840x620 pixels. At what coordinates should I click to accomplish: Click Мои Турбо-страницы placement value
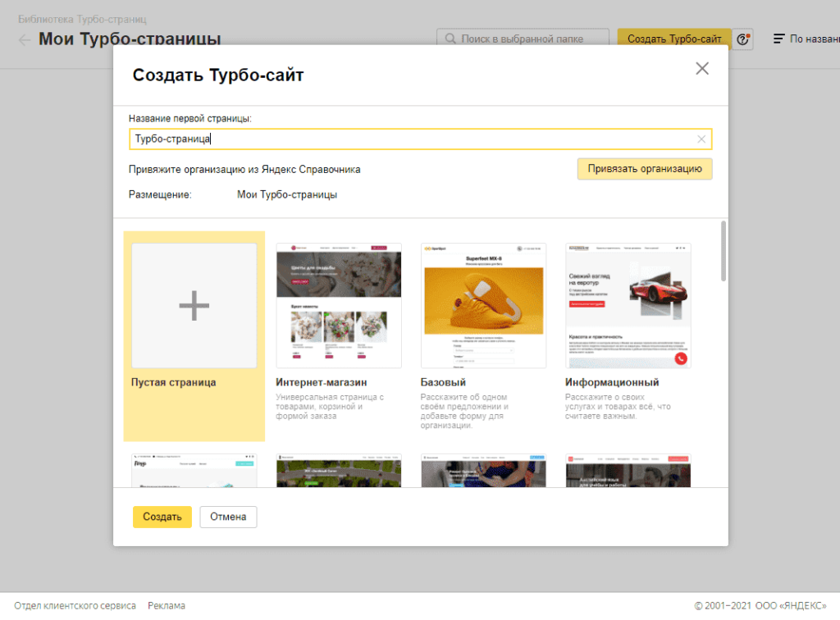point(287,194)
